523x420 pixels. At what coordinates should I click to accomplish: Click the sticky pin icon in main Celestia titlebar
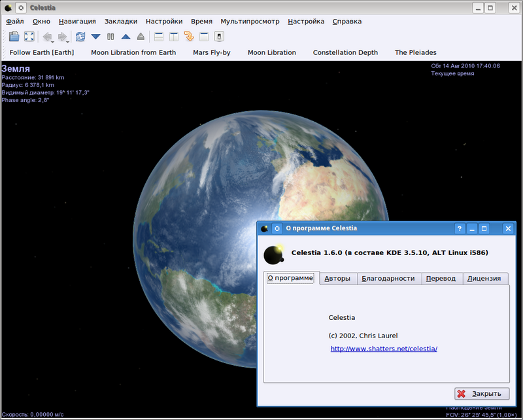pos(21,7)
